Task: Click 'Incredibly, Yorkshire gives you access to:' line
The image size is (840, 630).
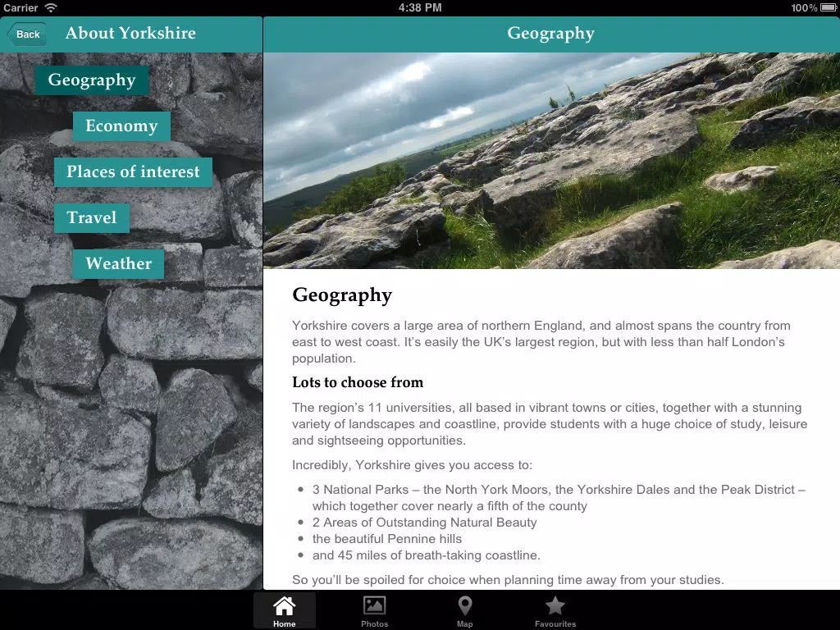Action: 412,465
